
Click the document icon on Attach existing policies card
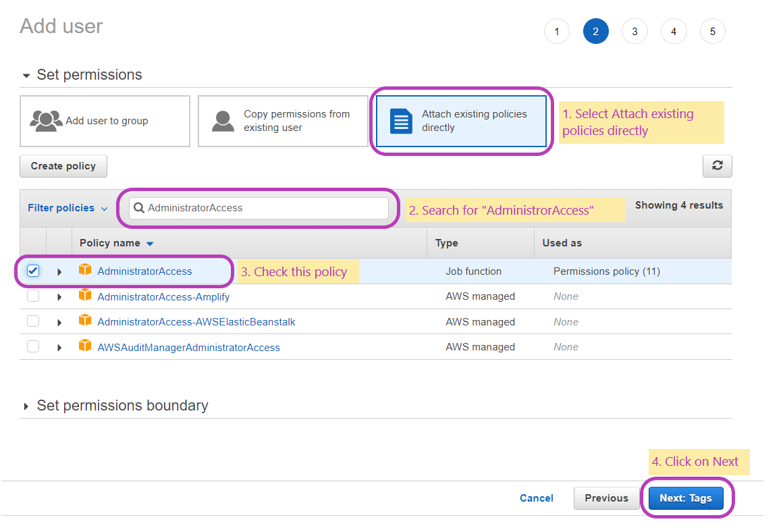pos(400,120)
